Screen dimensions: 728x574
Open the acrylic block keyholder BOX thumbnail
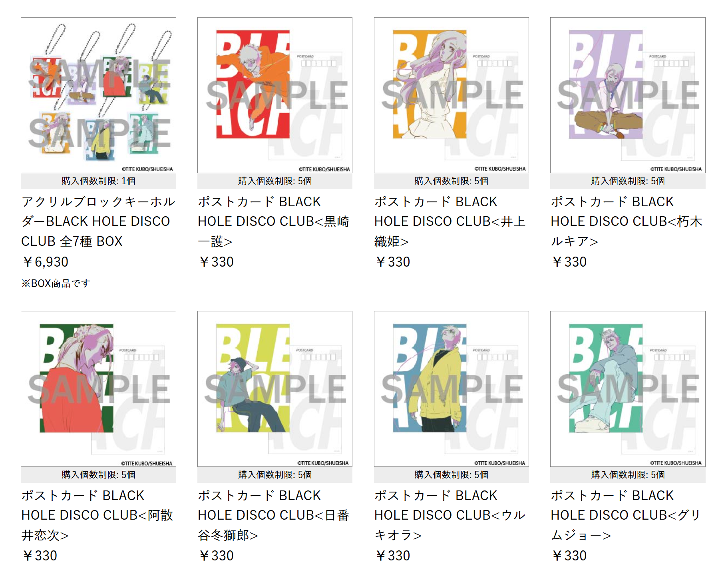tap(98, 95)
